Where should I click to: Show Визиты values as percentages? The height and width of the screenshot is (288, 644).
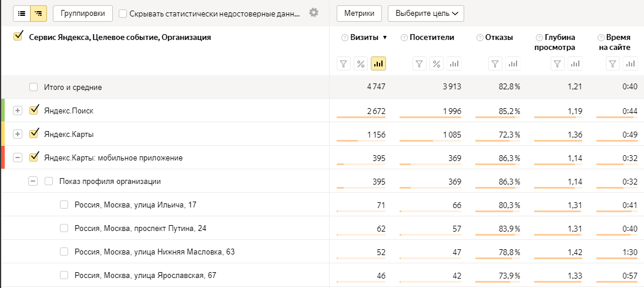(x=361, y=63)
